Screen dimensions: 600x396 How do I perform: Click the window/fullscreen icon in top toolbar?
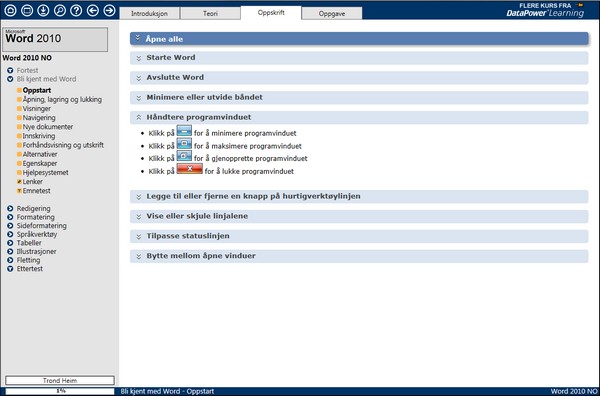[27, 10]
